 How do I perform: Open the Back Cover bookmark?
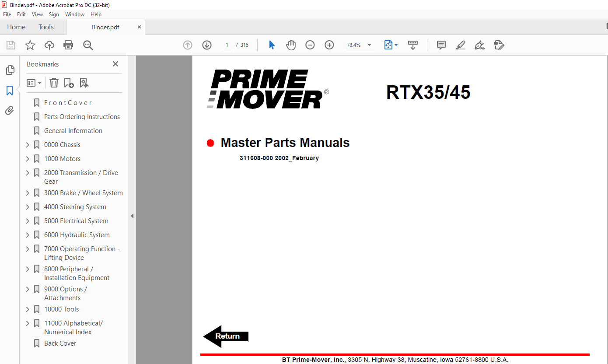(x=60, y=343)
